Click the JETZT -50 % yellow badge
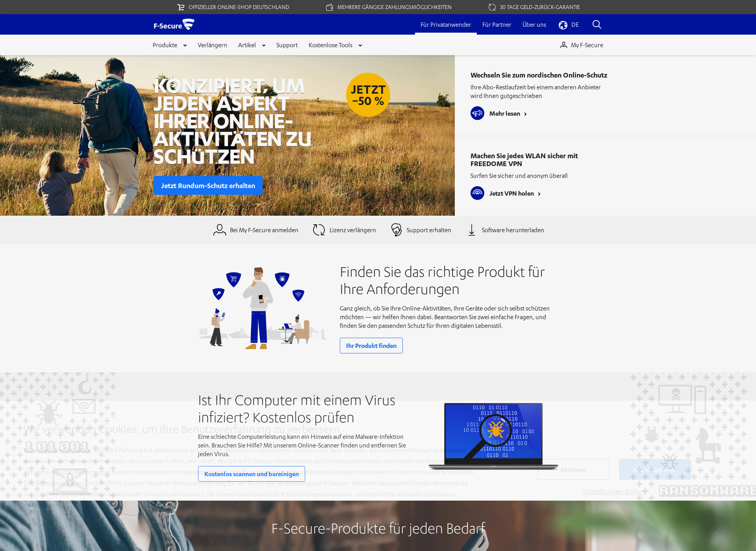 click(x=368, y=95)
